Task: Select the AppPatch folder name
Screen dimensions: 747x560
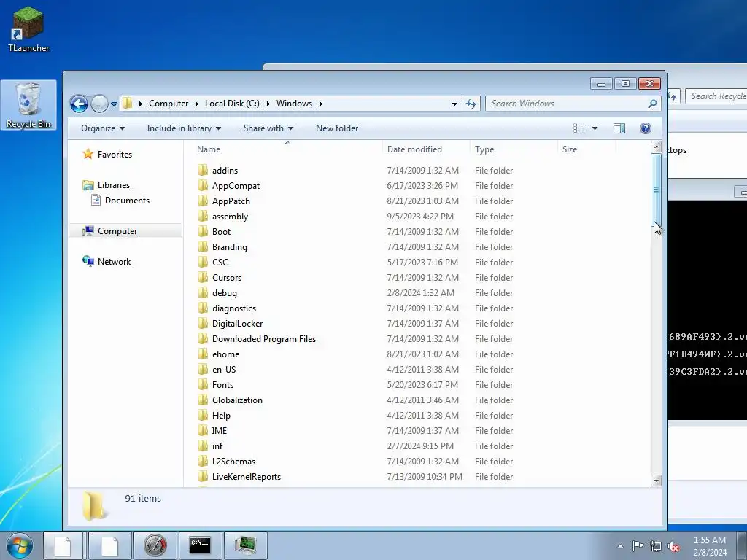Action: point(231,201)
